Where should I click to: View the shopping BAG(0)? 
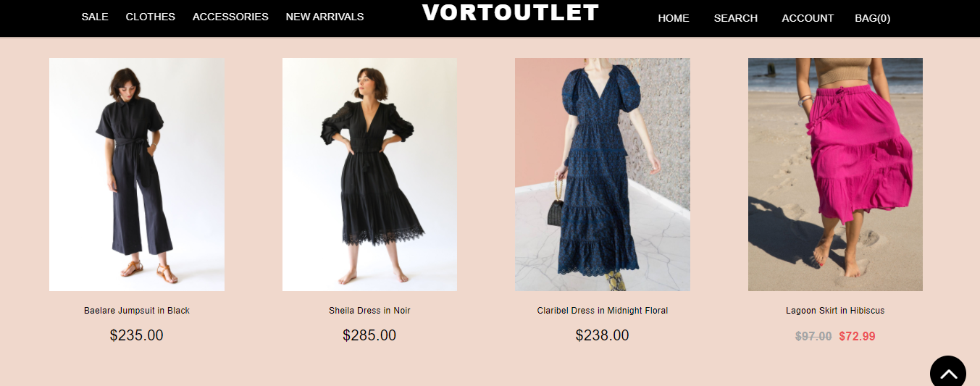(873, 18)
